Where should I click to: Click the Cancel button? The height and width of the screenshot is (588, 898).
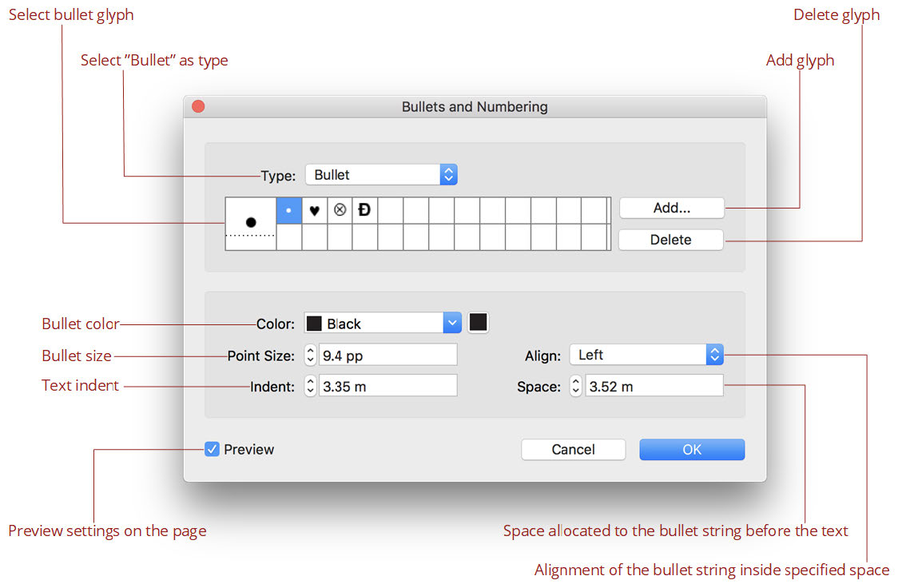pos(573,449)
